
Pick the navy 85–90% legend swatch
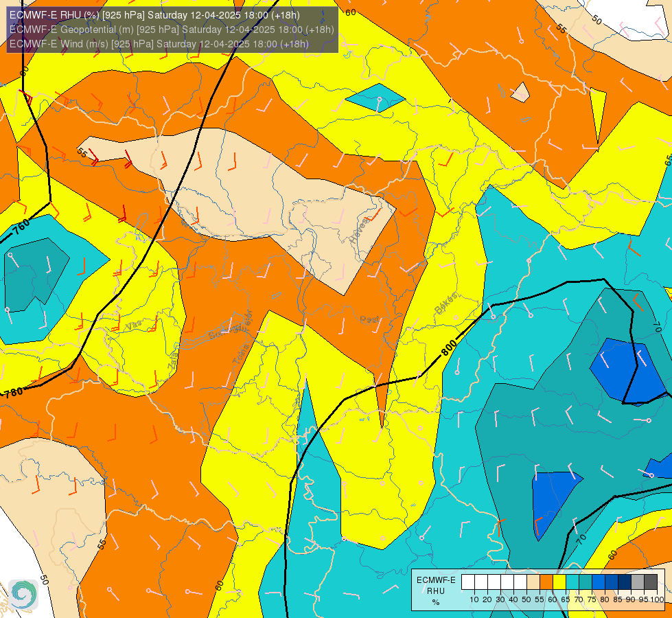(x=625, y=582)
